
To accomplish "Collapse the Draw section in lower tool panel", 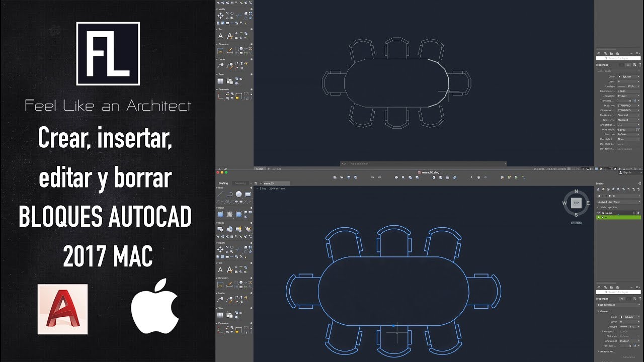I will [216, 188].
